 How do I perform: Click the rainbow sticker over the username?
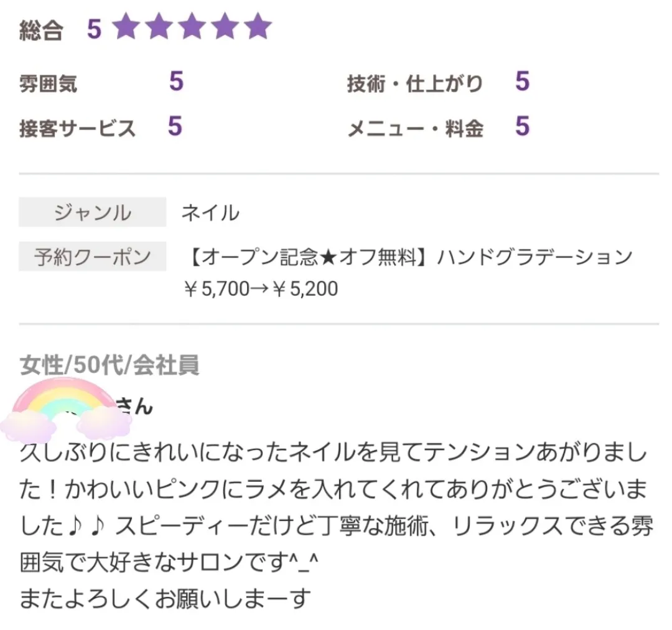coord(66,411)
